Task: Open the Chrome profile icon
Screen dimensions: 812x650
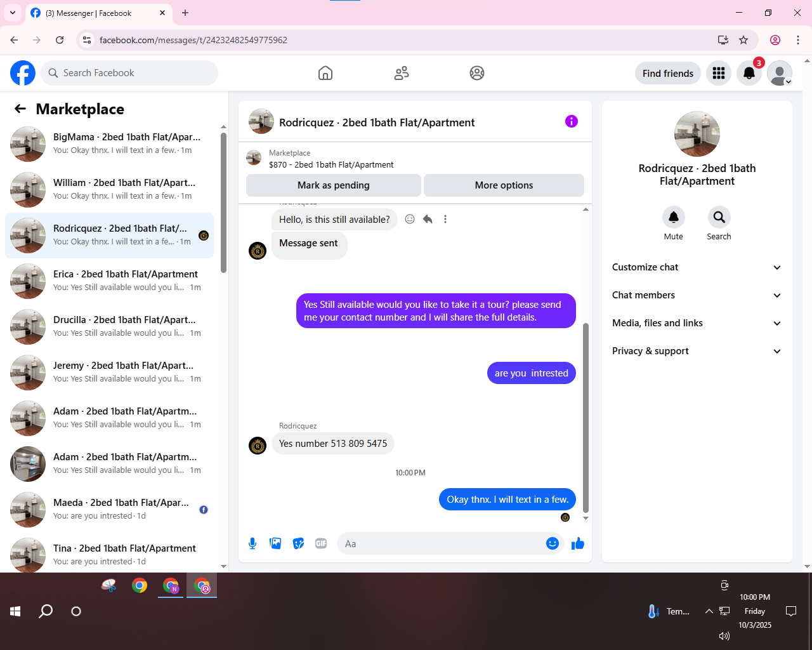Action: click(775, 40)
